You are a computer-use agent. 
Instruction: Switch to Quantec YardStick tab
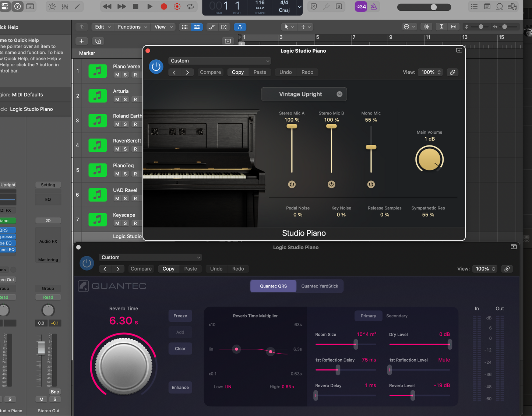320,286
